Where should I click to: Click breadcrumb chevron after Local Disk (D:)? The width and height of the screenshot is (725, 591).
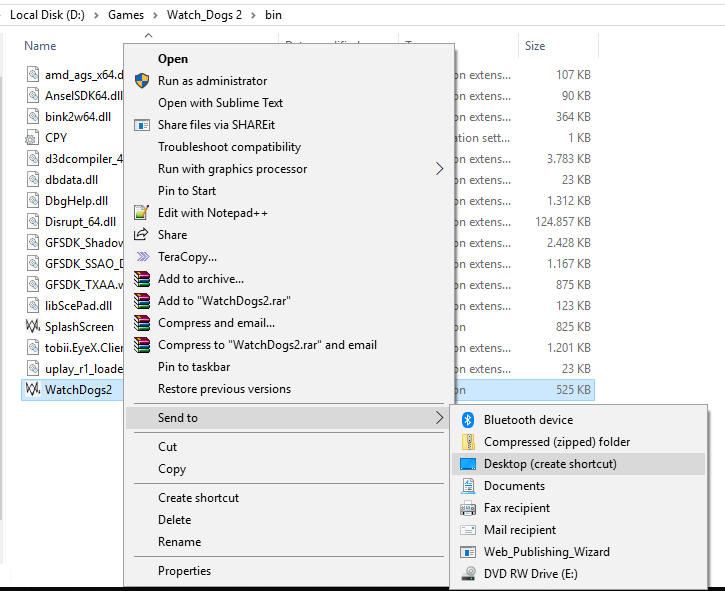click(x=96, y=15)
